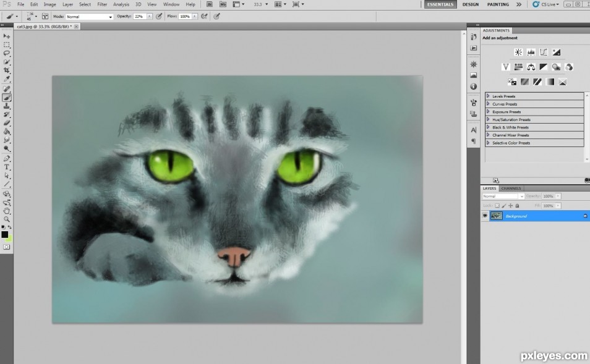Screen dimensions: 590x364
Task: Switch to the Painting workspace
Action: tap(498, 4)
